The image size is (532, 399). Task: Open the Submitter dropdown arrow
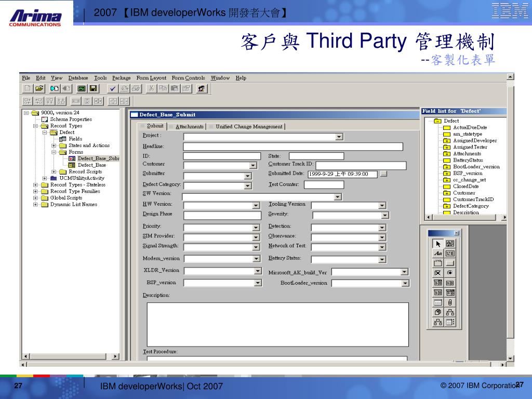[248, 176]
